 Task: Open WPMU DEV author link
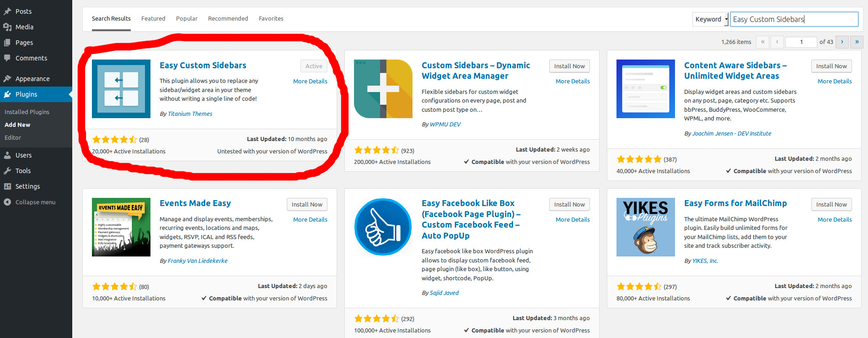445,124
